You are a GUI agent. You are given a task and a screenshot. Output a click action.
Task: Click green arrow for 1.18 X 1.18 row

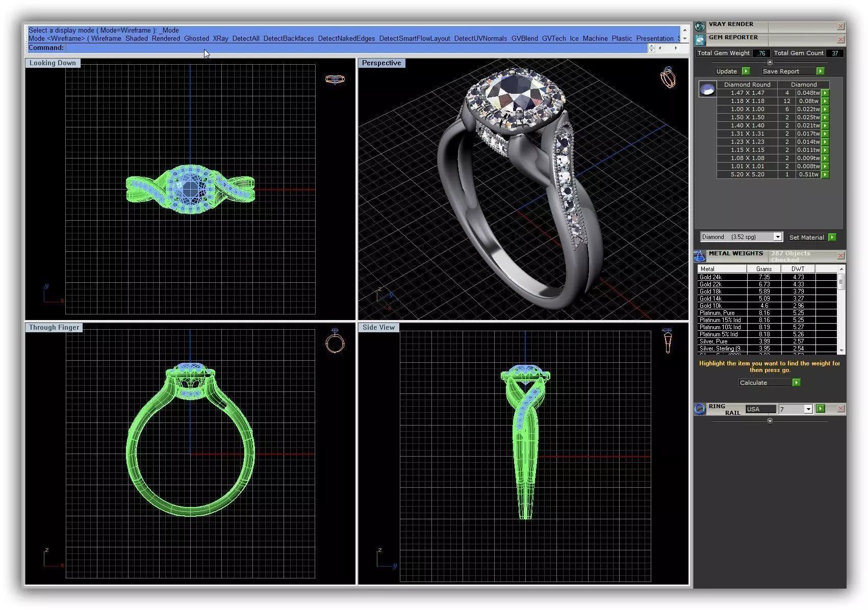click(825, 101)
